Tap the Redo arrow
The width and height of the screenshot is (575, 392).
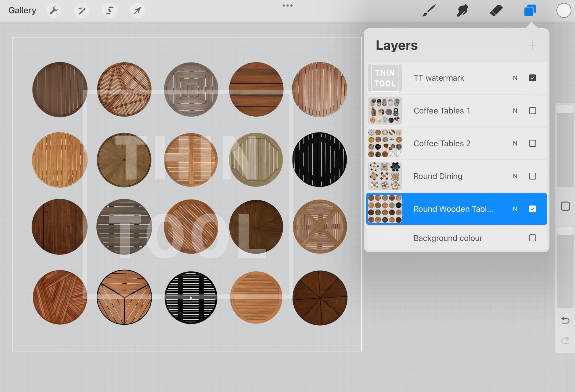click(x=565, y=341)
